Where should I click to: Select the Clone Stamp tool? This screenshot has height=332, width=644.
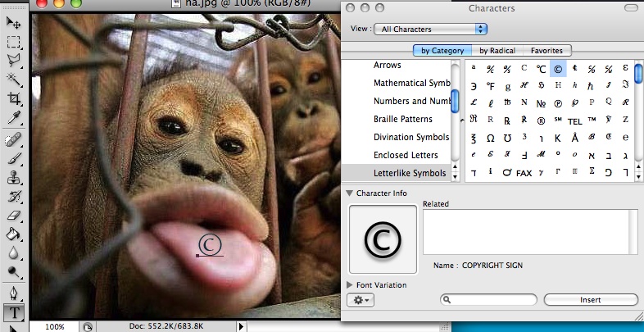14,177
